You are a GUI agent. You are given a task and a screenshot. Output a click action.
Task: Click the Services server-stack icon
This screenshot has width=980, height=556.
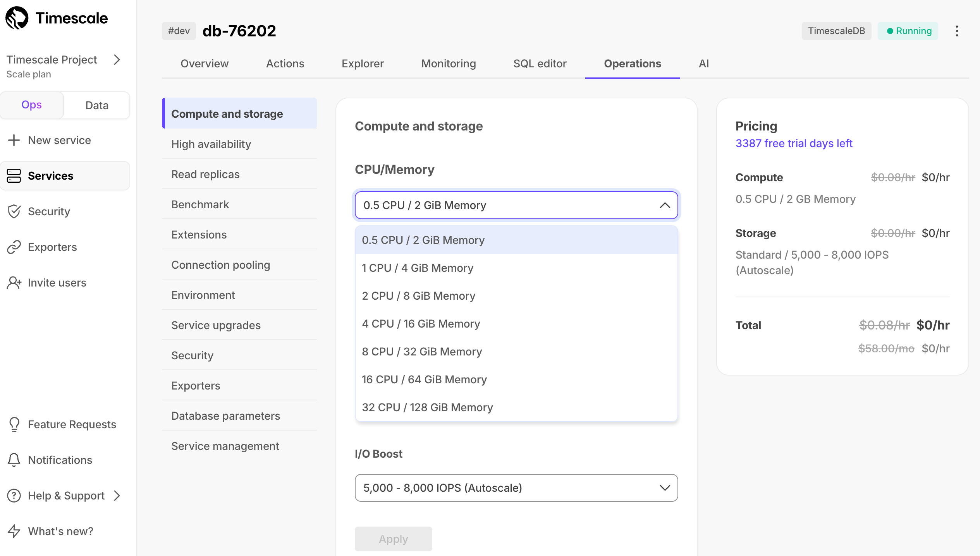(14, 176)
